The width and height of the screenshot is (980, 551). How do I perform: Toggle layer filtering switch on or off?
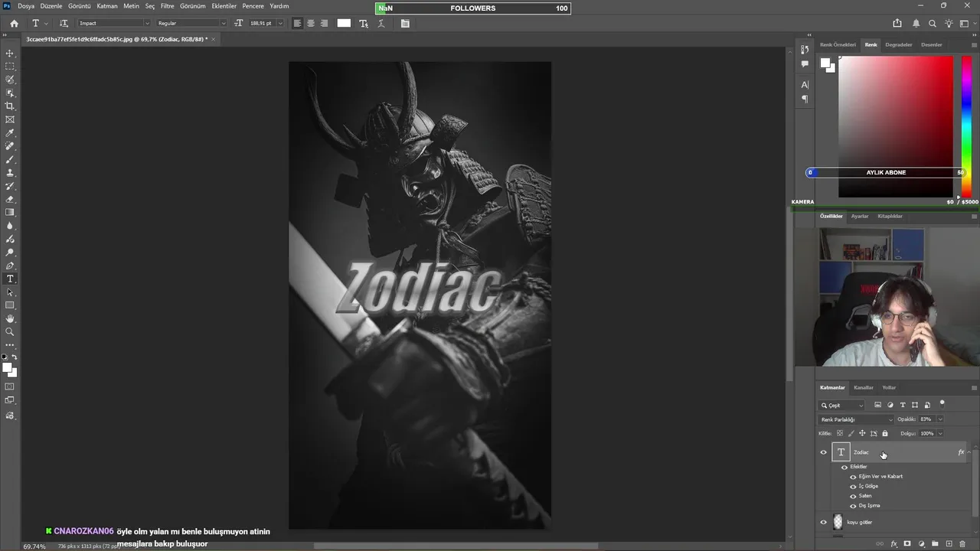942,403
